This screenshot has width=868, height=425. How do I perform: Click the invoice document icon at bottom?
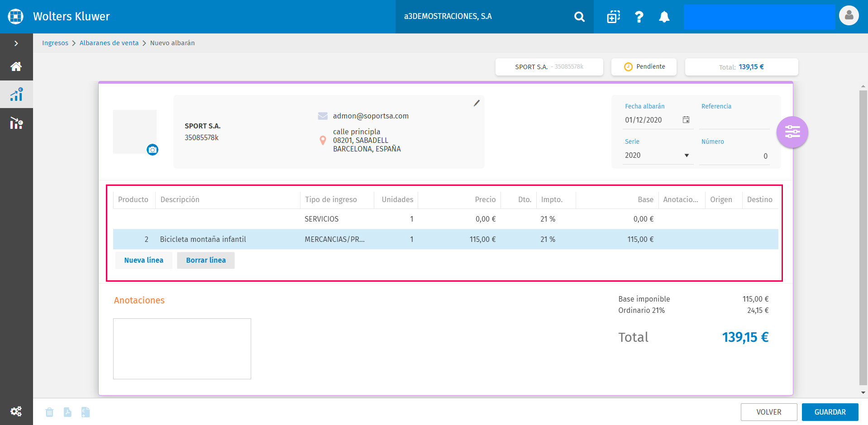click(86, 412)
